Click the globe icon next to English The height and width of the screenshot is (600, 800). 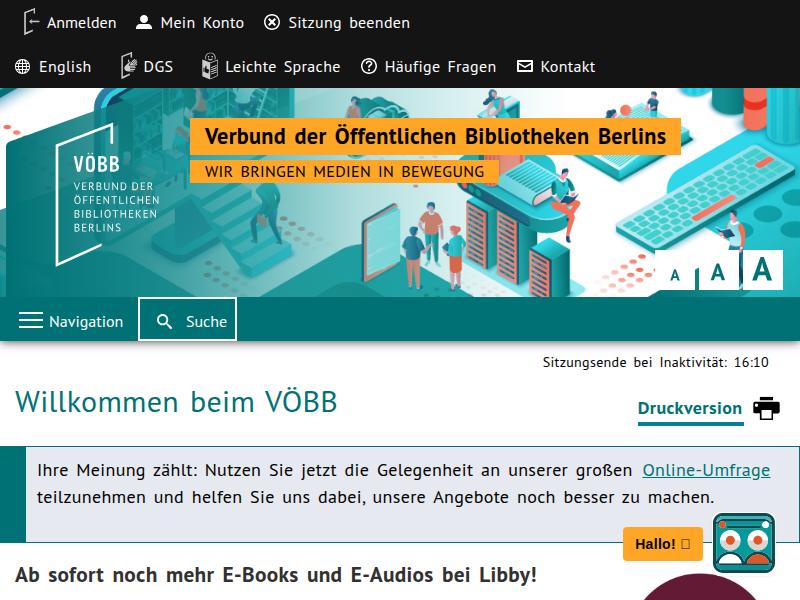21,66
